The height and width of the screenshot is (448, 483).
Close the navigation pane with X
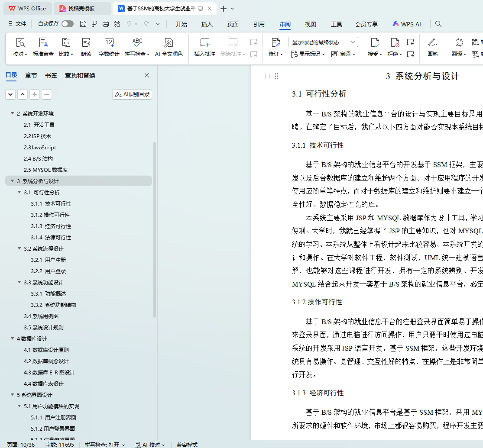(147, 75)
